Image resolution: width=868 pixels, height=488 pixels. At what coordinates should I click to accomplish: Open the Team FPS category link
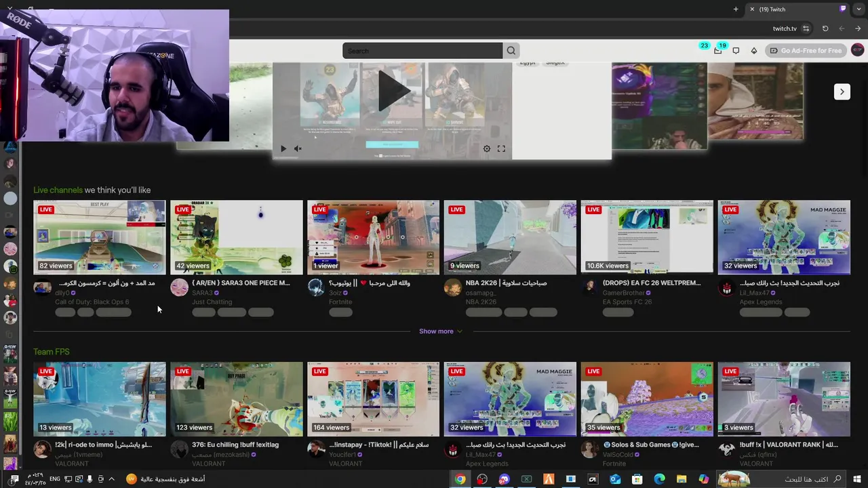(52, 352)
